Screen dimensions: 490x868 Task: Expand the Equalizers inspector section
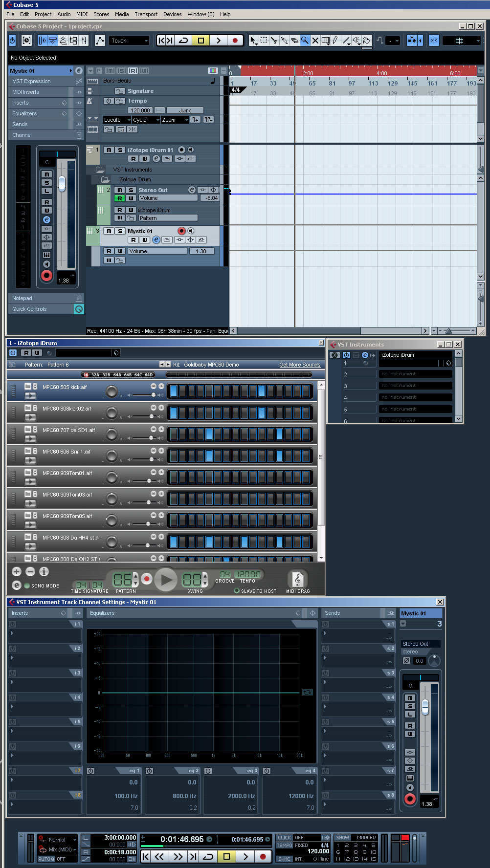pyautogui.click(x=46, y=113)
